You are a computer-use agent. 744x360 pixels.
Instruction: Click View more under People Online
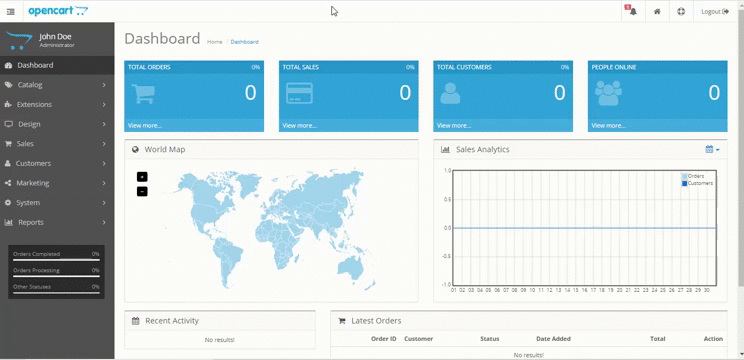point(608,126)
